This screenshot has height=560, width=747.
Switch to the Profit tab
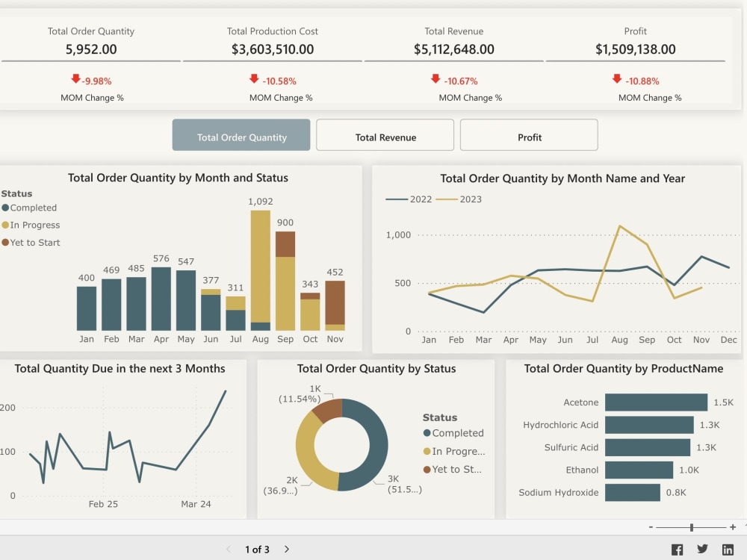coord(528,134)
